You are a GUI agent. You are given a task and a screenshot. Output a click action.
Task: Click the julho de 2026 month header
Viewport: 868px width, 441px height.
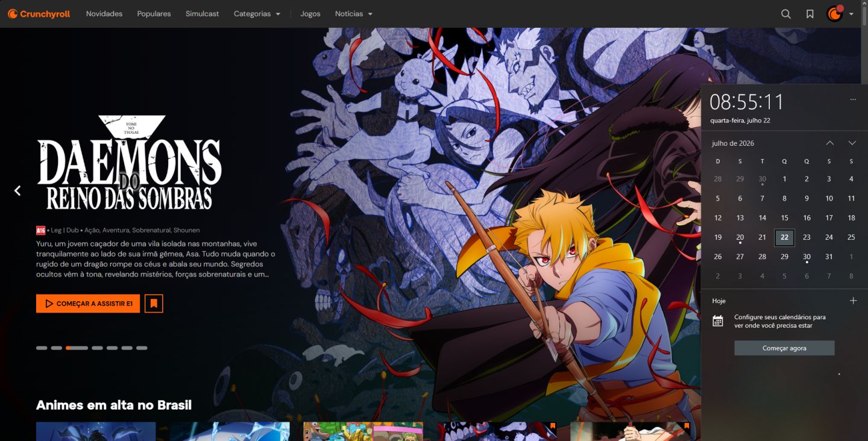733,143
